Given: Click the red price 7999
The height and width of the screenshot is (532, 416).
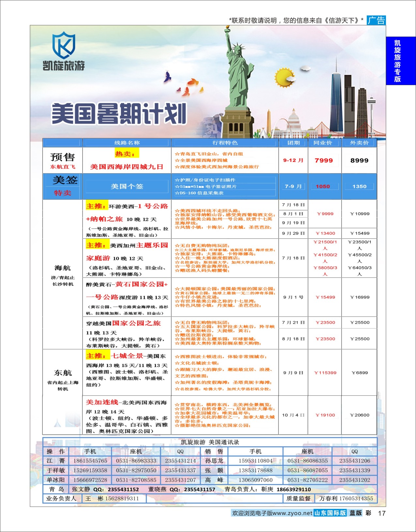Looking at the screenshot, I should point(324,160).
